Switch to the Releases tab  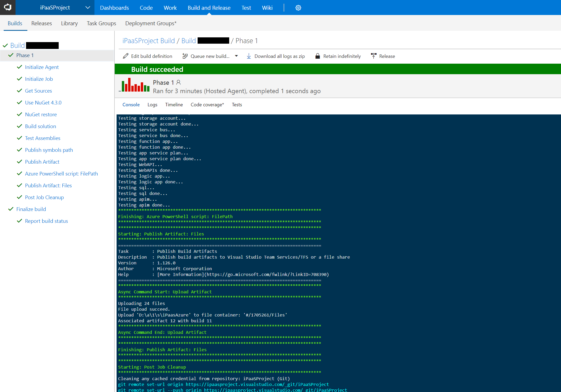[x=42, y=23]
